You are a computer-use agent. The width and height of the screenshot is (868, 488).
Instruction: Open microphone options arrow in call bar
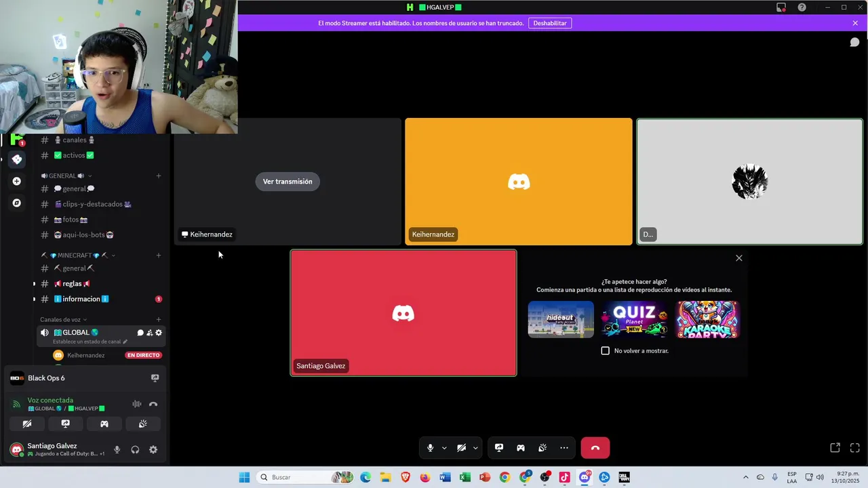click(x=444, y=448)
